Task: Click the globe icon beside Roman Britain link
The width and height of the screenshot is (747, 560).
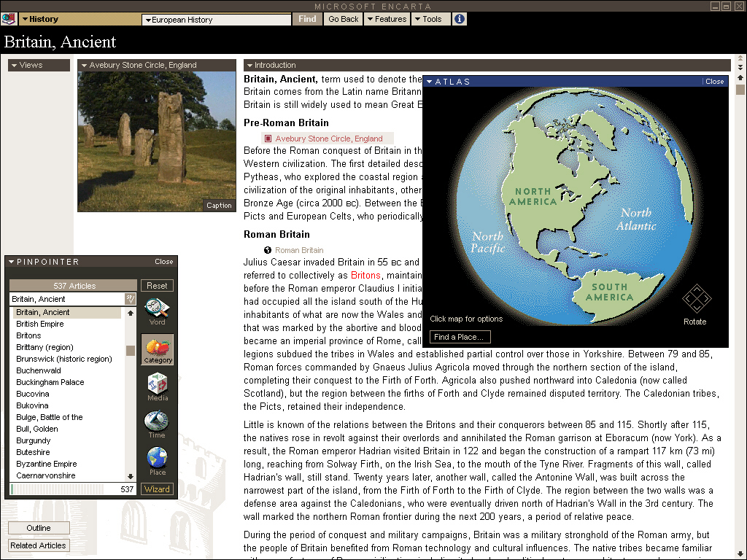Action: pos(268,250)
